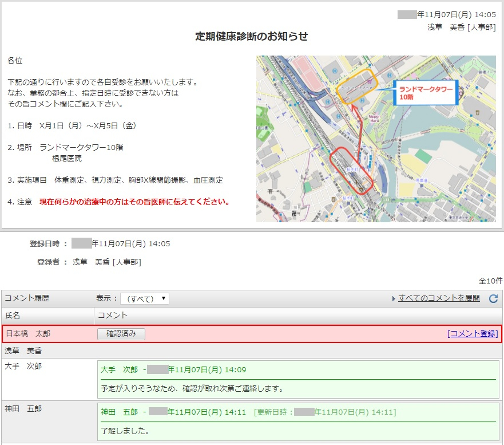Click the red circled station on map
504x445 pixels.
(x=351, y=171)
